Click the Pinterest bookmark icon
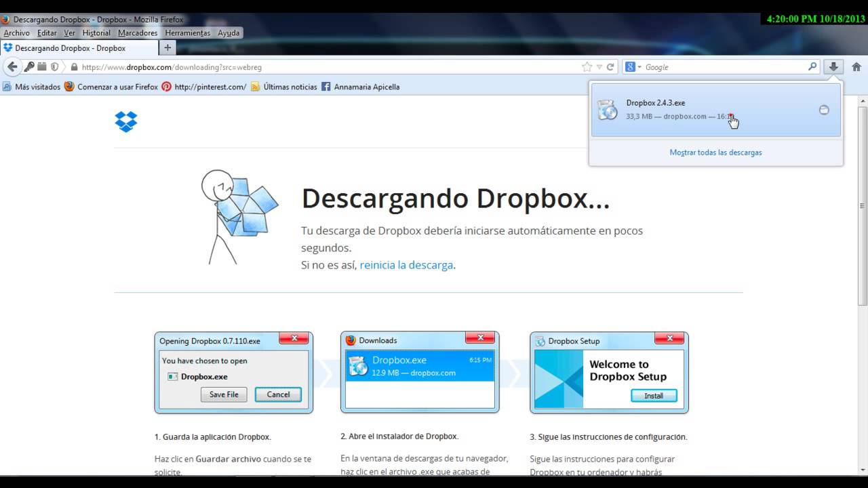 pos(166,87)
